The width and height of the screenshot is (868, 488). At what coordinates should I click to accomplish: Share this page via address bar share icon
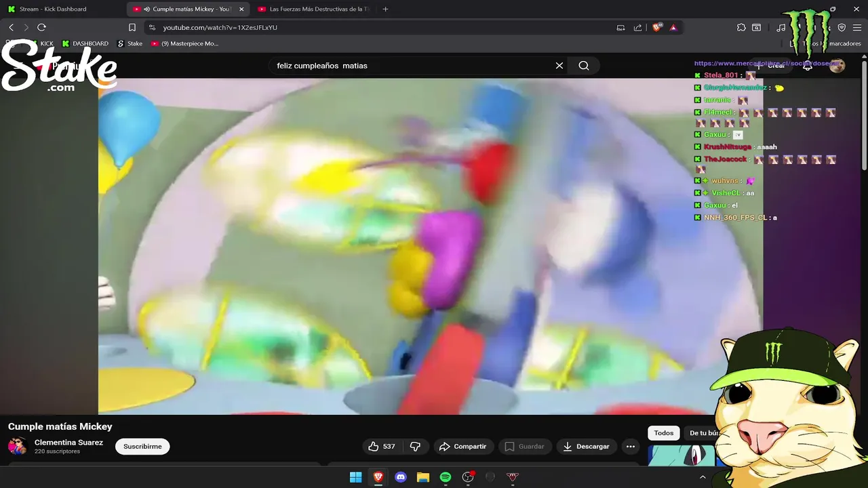(637, 28)
